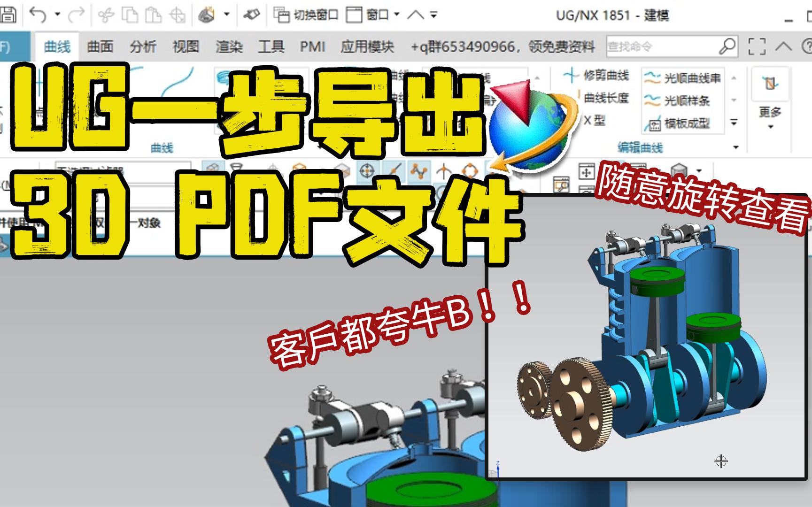Click the X 型 command
This screenshot has width=812, height=507.
click(595, 121)
